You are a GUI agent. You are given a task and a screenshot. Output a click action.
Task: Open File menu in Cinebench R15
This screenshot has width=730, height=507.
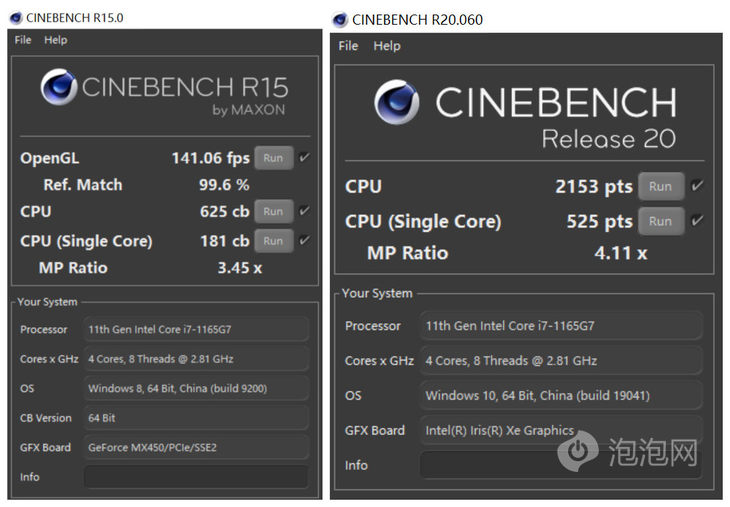click(x=23, y=40)
